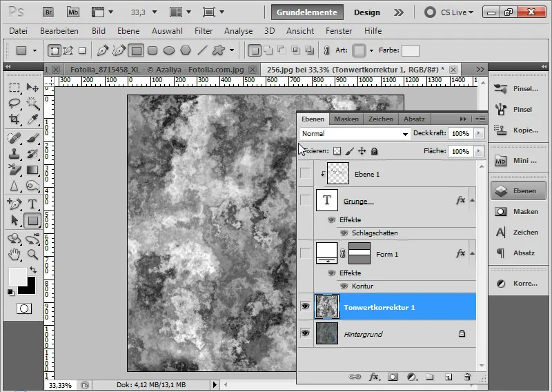Open the Datei menu
552x392 pixels.
tap(19, 31)
